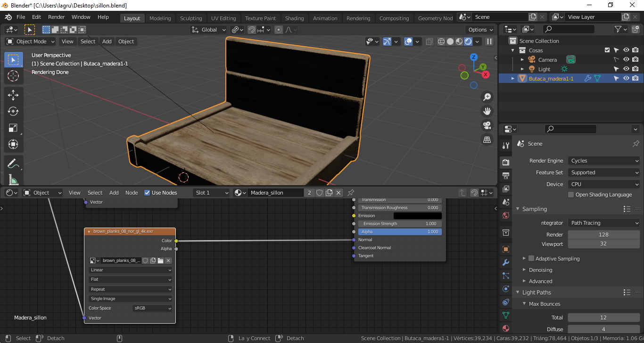The height and width of the screenshot is (343, 644).
Task: Open the Render Engine Cycles dropdown
Action: tap(604, 161)
